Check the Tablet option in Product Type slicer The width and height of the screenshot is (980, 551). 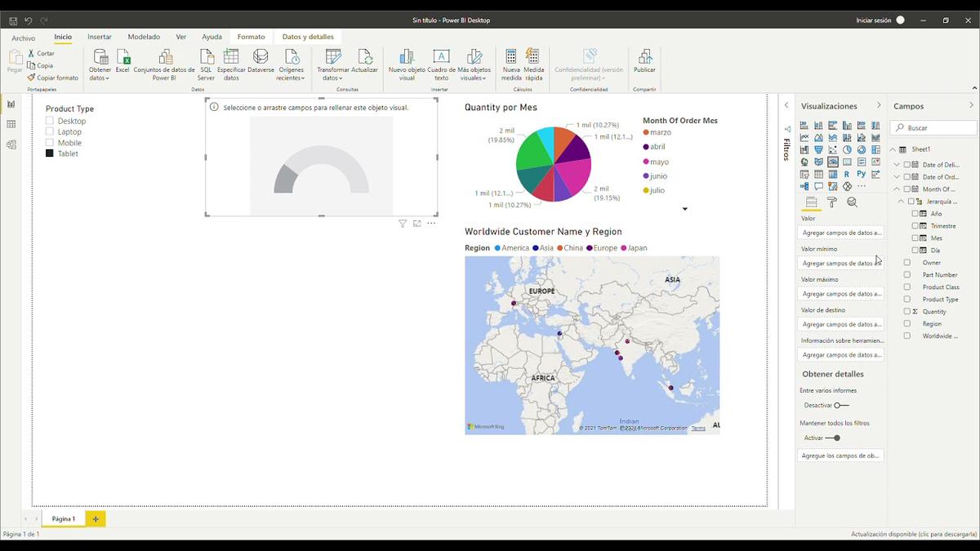[51, 153]
